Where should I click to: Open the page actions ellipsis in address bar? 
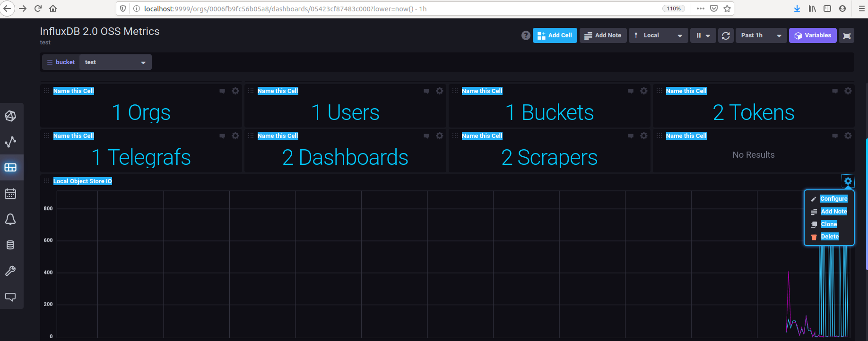click(x=701, y=9)
